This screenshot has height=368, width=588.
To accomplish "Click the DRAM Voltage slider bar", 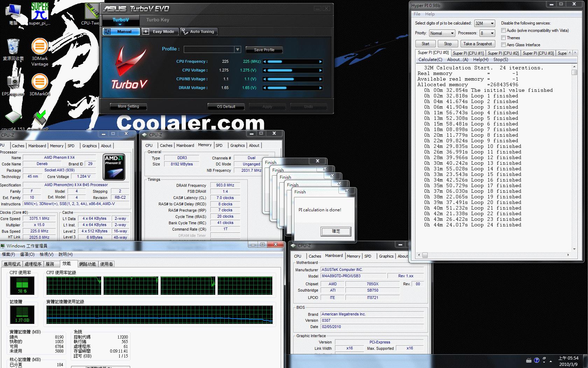I will click(292, 88).
